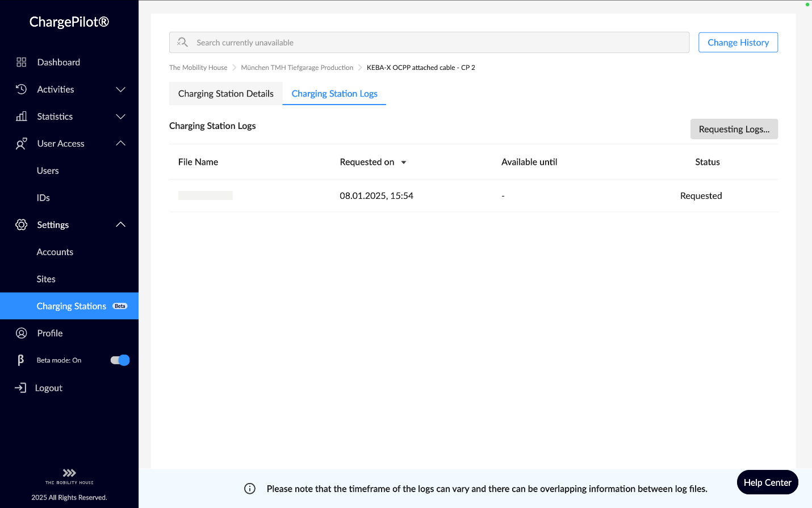This screenshot has height=508, width=812.
Task: Click the 2025 All Rights Reserved text
Action: point(69,498)
